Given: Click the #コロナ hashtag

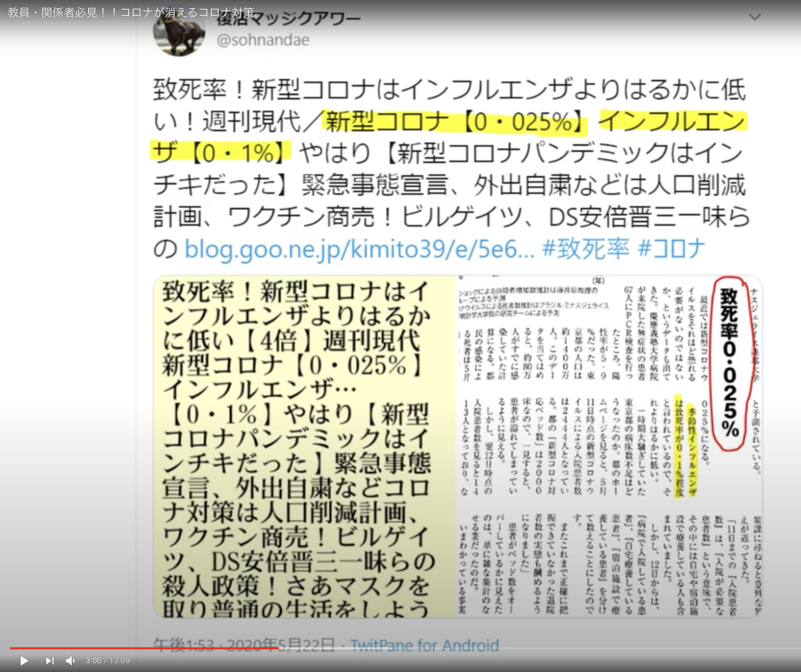Looking at the screenshot, I should point(671,249).
